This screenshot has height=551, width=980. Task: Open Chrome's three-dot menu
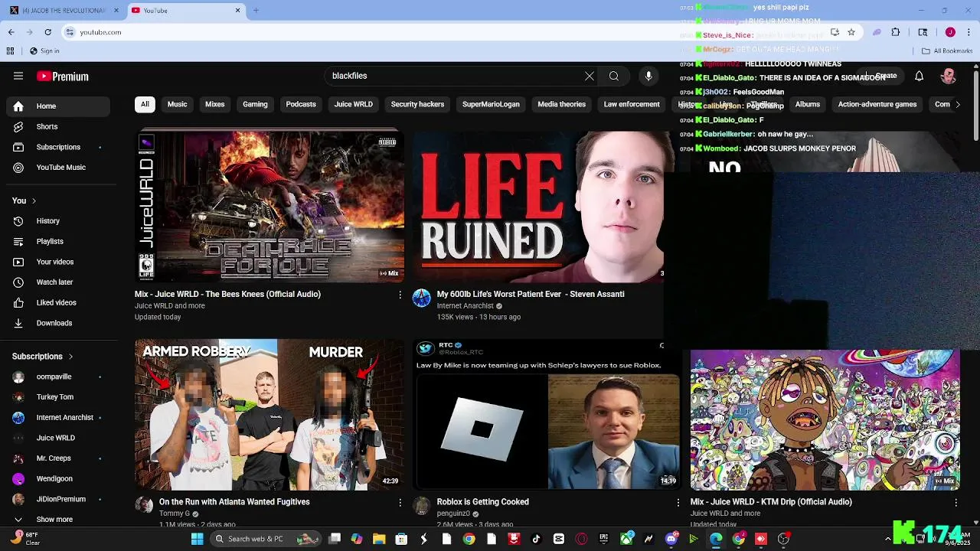coord(969,32)
